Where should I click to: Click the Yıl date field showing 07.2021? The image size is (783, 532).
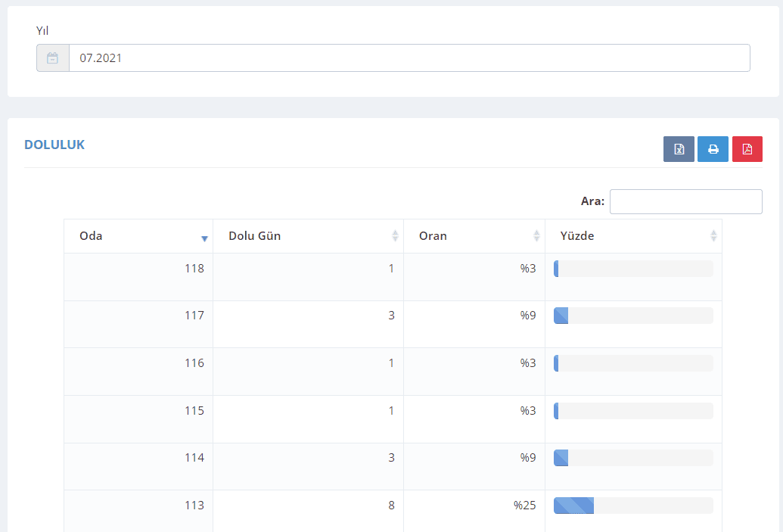coord(409,58)
